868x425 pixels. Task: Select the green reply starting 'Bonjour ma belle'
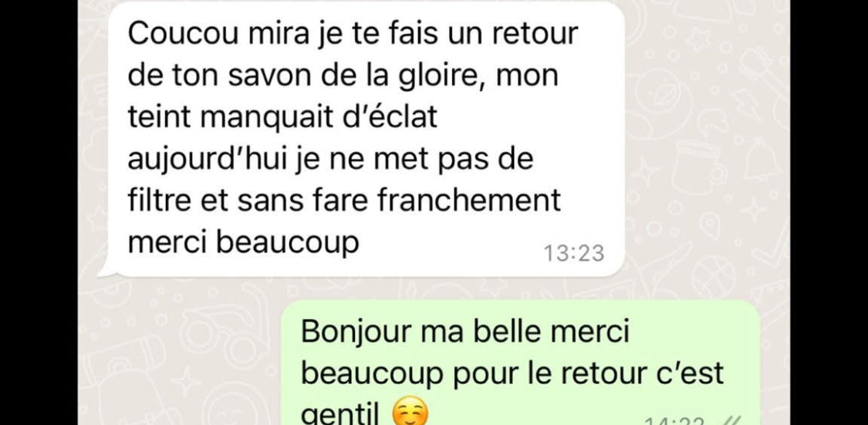(x=520, y=363)
